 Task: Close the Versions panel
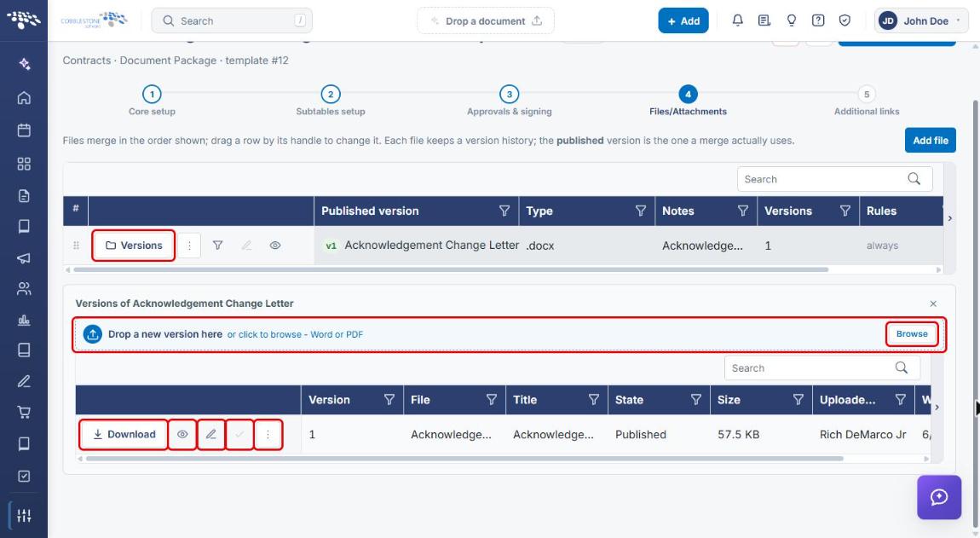[x=933, y=304]
